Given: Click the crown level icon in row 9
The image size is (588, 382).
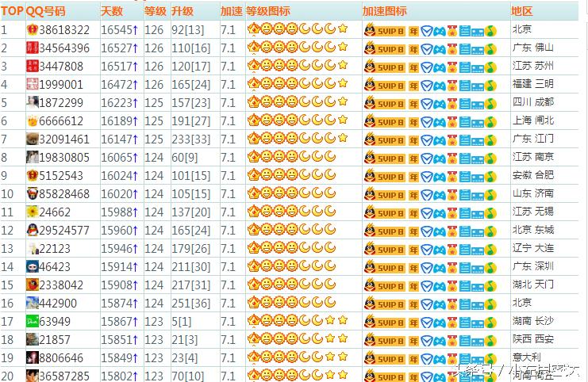Looking at the screenshot, I should tap(254, 175).
